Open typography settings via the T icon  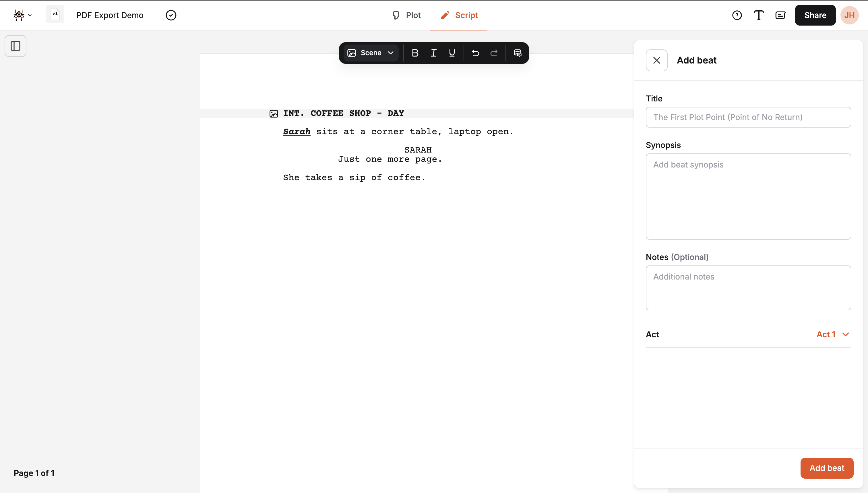pos(758,15)
